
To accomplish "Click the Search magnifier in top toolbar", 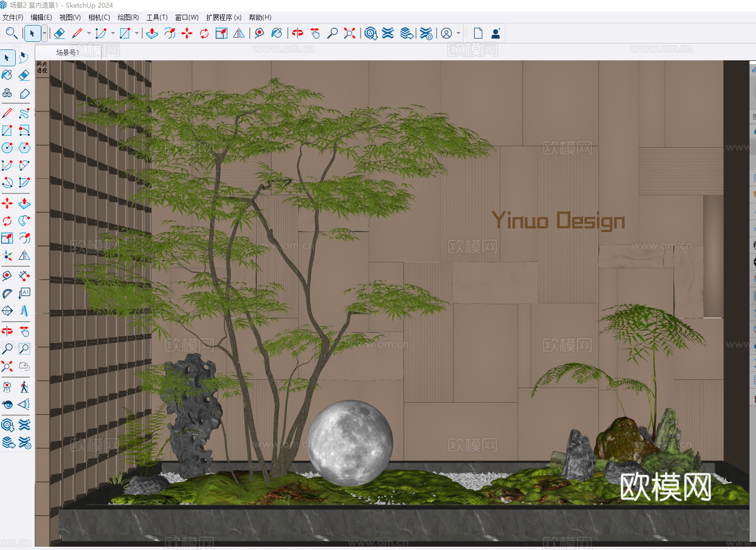I will pos(11,34).
